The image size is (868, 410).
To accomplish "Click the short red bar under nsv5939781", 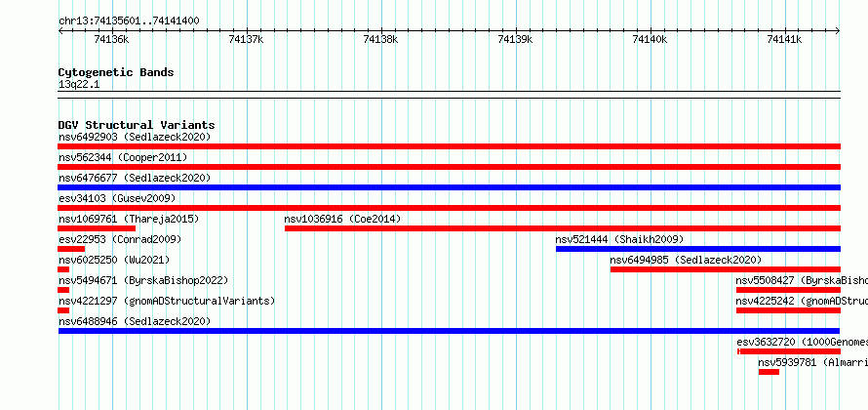I will (769, 372).
